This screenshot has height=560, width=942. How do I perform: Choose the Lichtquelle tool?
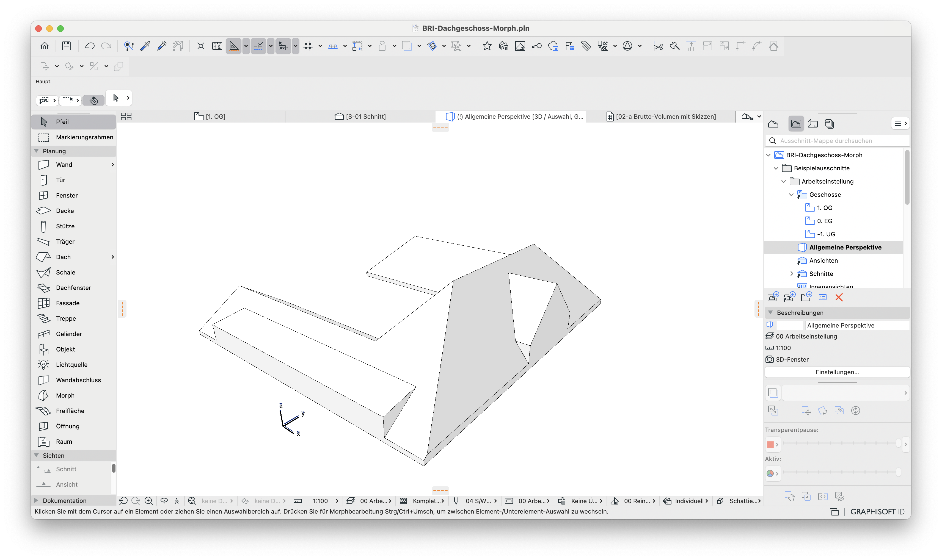(74, 365)
